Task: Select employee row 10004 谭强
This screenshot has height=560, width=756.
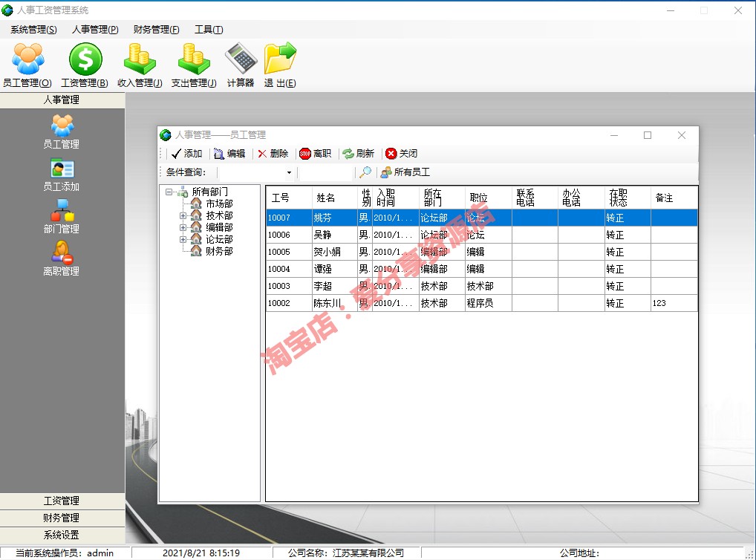Action: click(482, 269)
